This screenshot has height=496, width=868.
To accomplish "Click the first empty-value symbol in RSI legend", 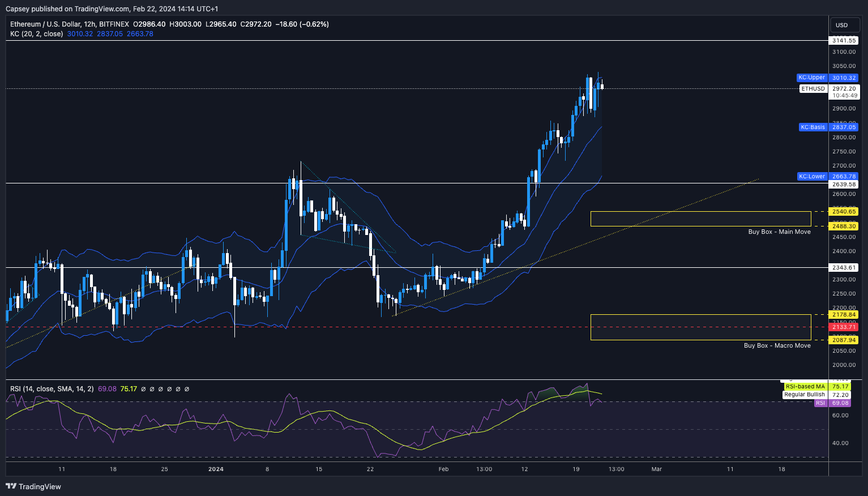I will [x=143, y=389].
